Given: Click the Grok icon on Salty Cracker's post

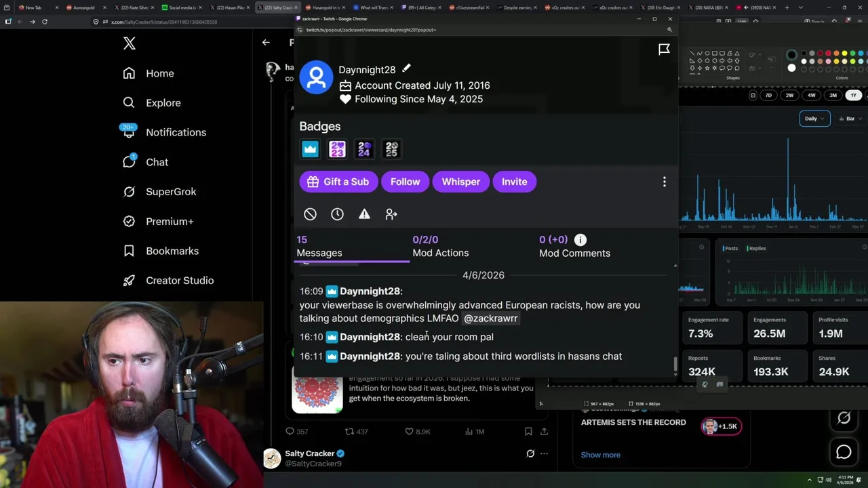Looking at the screenshot, I should [x=530, y=453].
